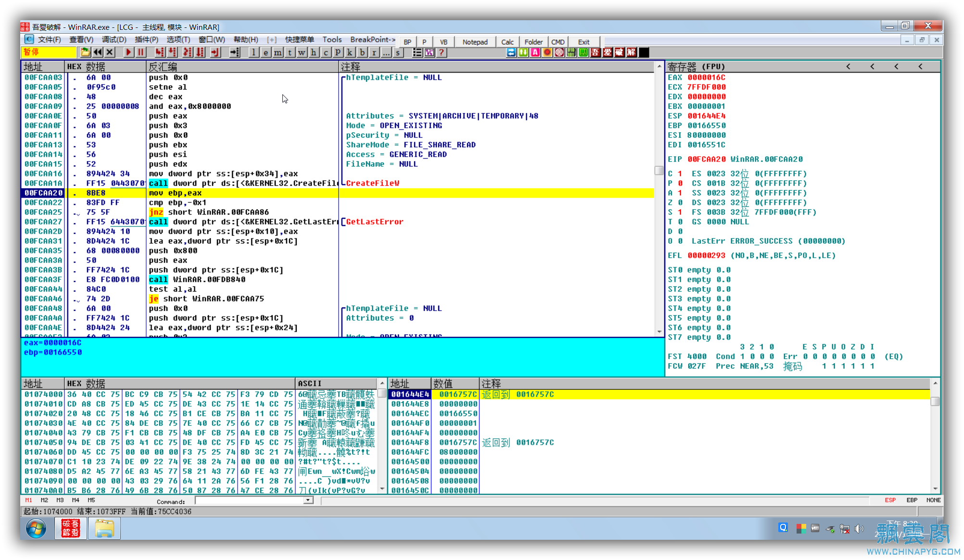Open Threads 't' toolbar button

(290, 52)
